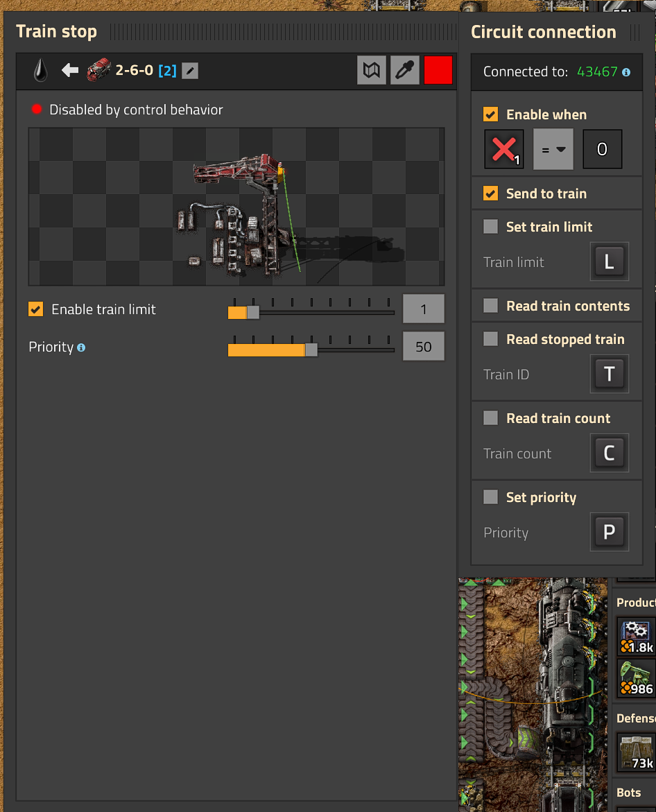656x812 pixels.
Task: Click the train stop entity preview
Action: 236,207
